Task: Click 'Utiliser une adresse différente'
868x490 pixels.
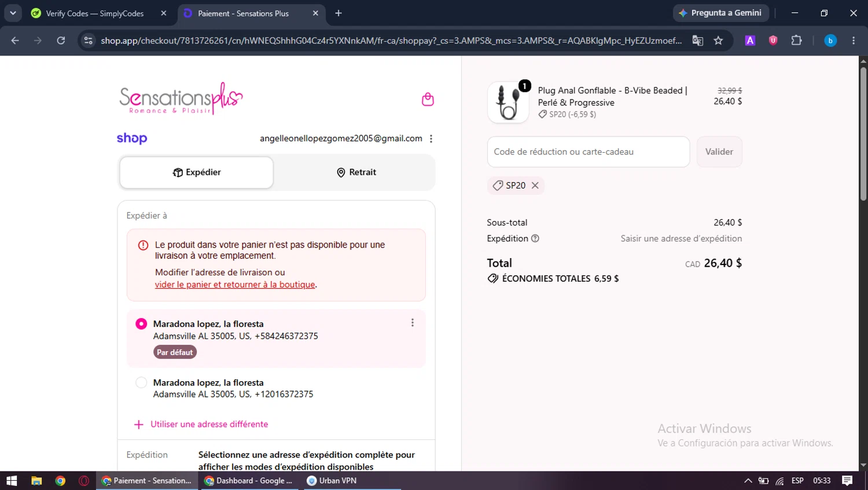Action: coord(209,424)
